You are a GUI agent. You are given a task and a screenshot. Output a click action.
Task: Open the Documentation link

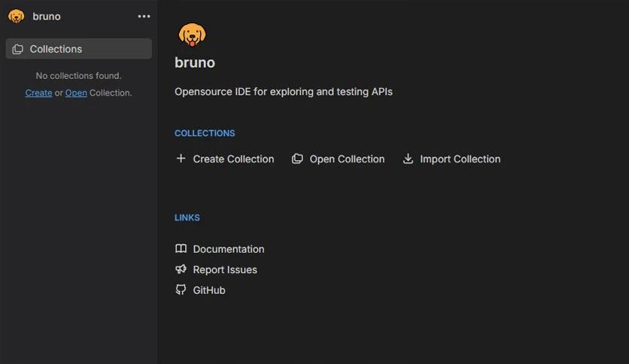click(220, 249)
